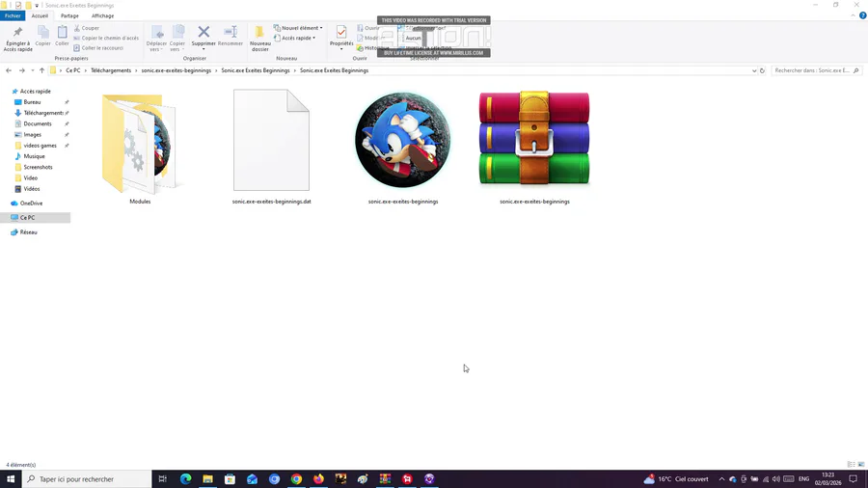
Task: Switch to details view in status bar
Action: click(851, 465)
